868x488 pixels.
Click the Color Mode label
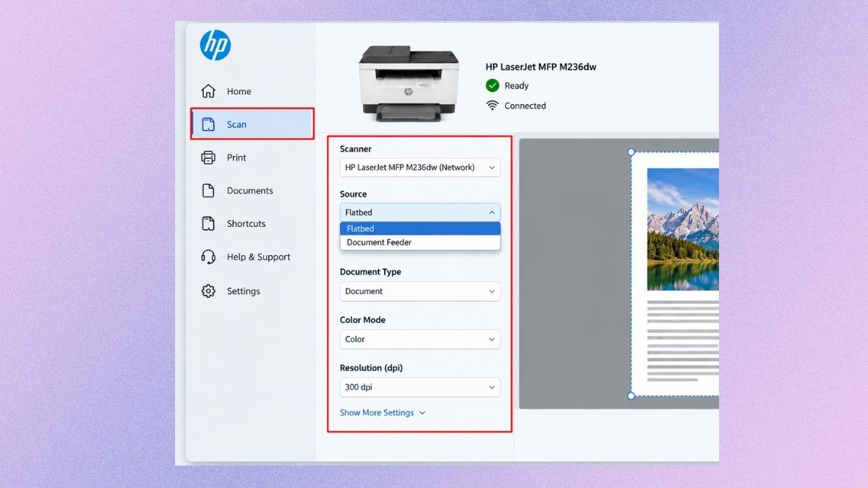tap(362, 320)
